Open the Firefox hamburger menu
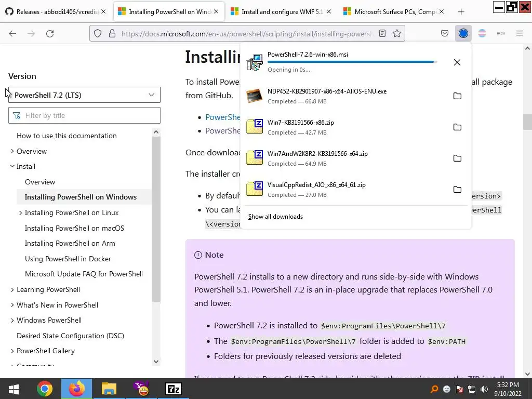Screen dimensions: 532x399 (x=519, y=33)
